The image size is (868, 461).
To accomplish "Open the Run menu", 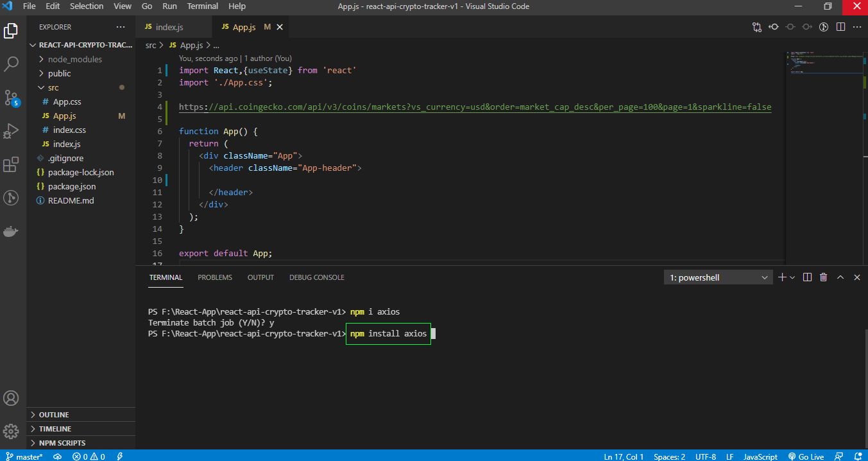I will click(169, 6).
